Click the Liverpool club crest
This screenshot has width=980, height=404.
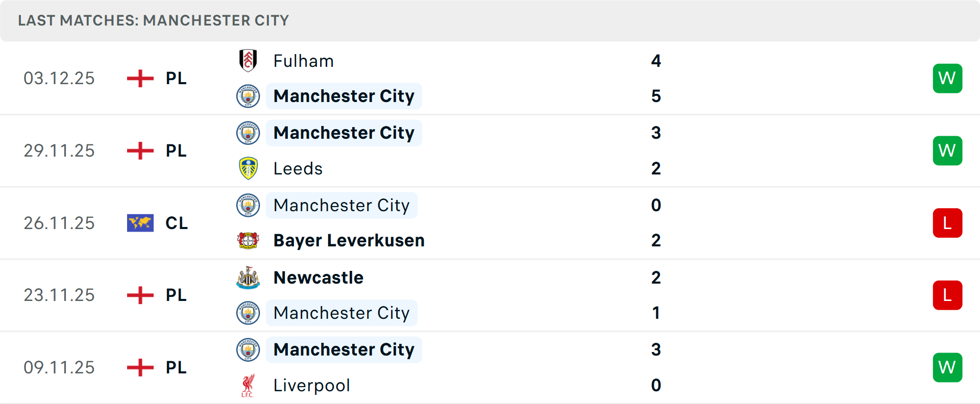click(x=248, y=385)
